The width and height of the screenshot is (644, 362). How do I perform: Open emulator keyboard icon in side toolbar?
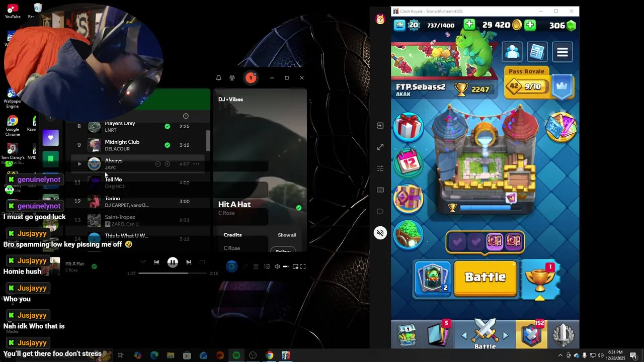[380, 190]
